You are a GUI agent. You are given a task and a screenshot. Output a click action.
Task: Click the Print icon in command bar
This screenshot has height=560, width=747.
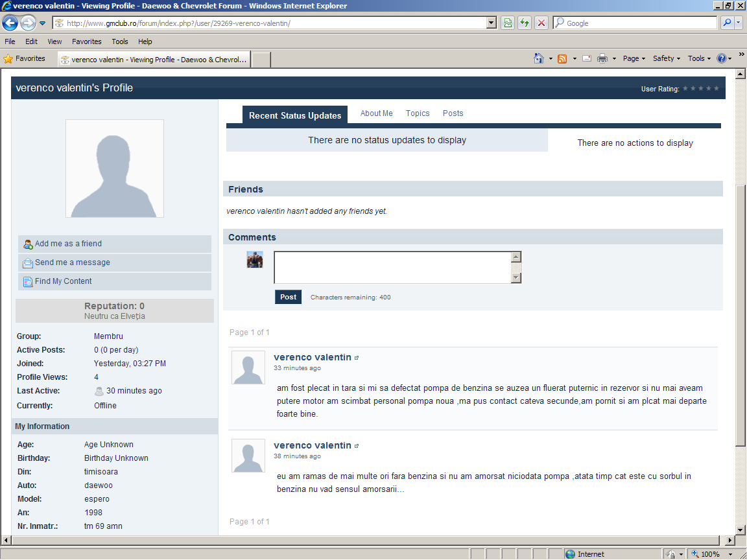602,58
